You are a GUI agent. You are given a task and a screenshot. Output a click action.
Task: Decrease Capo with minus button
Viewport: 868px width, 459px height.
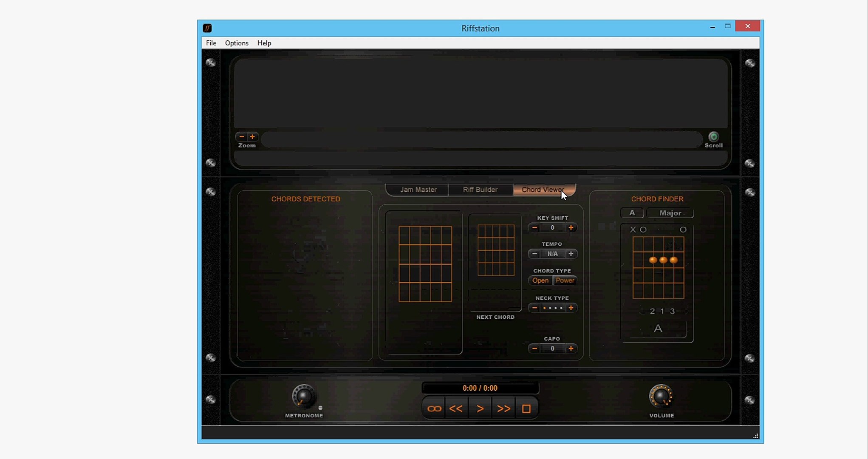click(534, 348)
